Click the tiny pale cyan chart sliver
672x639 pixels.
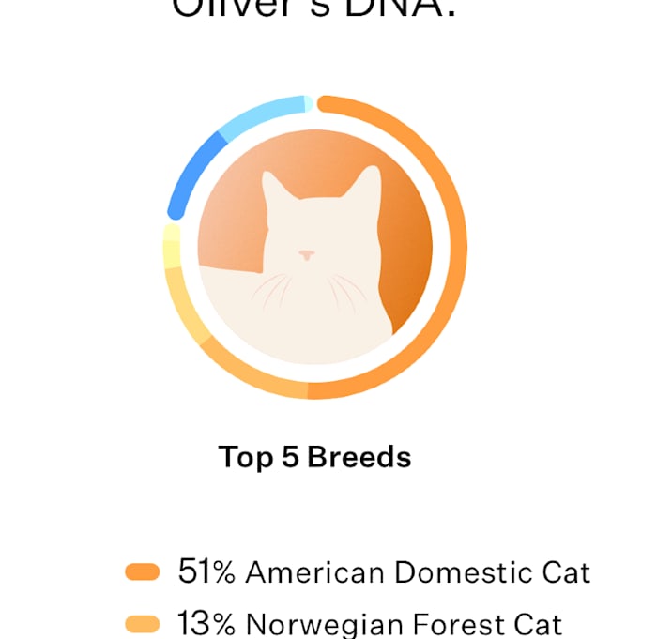[x=309, y=104]
